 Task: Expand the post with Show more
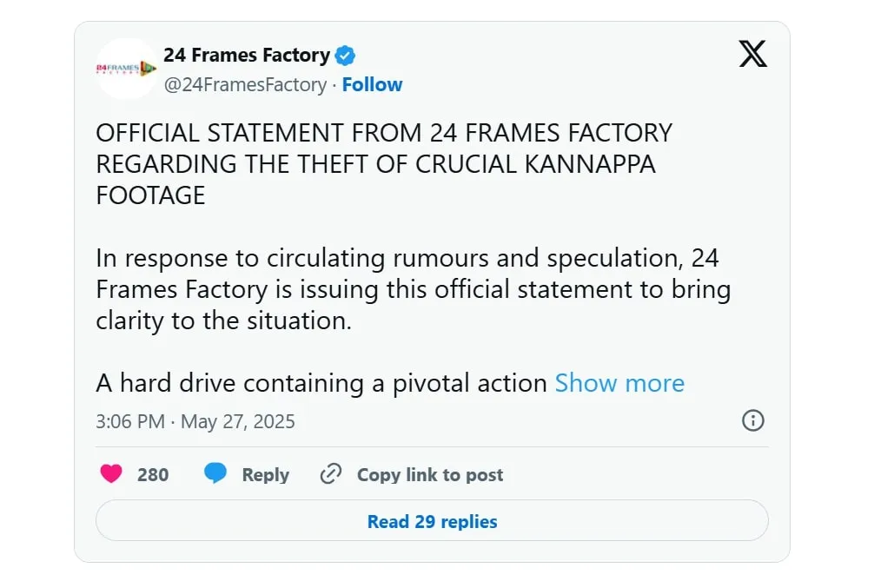[619, 383]
